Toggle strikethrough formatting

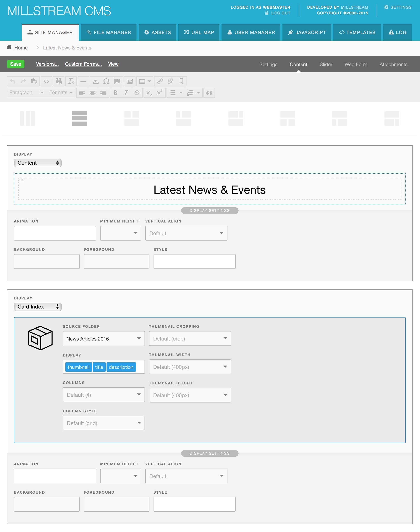coord(137,93)
